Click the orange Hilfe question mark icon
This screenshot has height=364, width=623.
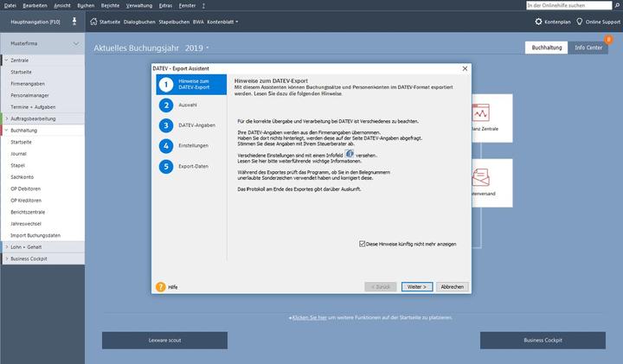(x=161, y=286)
